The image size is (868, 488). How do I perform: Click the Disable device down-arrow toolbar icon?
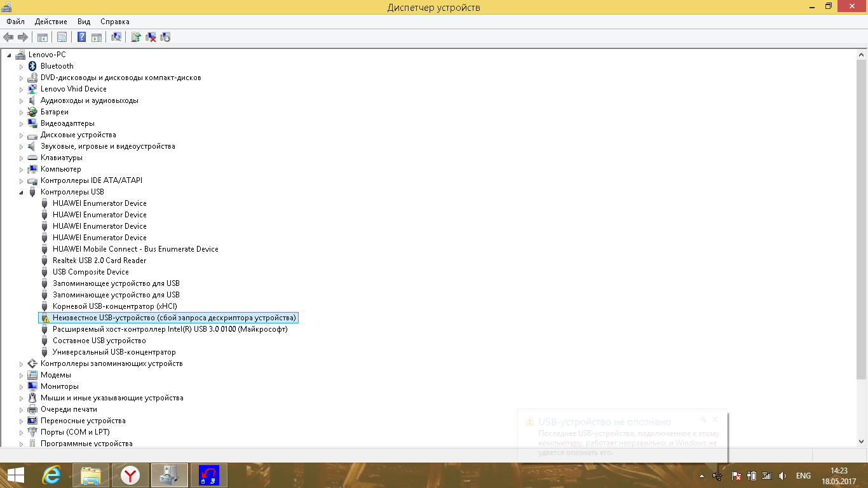tap(165, 37)
